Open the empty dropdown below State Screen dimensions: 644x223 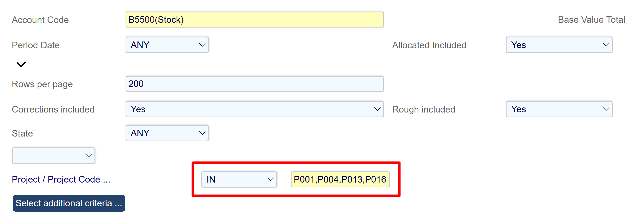[53, 156]
